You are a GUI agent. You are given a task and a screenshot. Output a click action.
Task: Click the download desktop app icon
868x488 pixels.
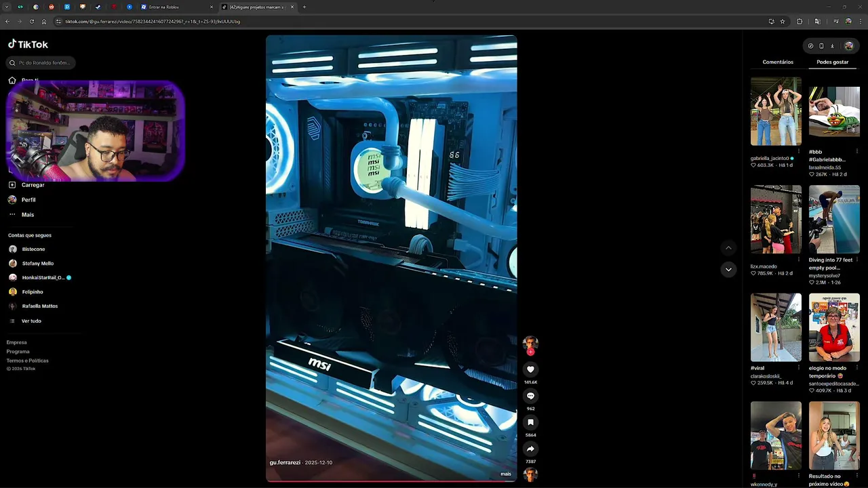[832, 46]
